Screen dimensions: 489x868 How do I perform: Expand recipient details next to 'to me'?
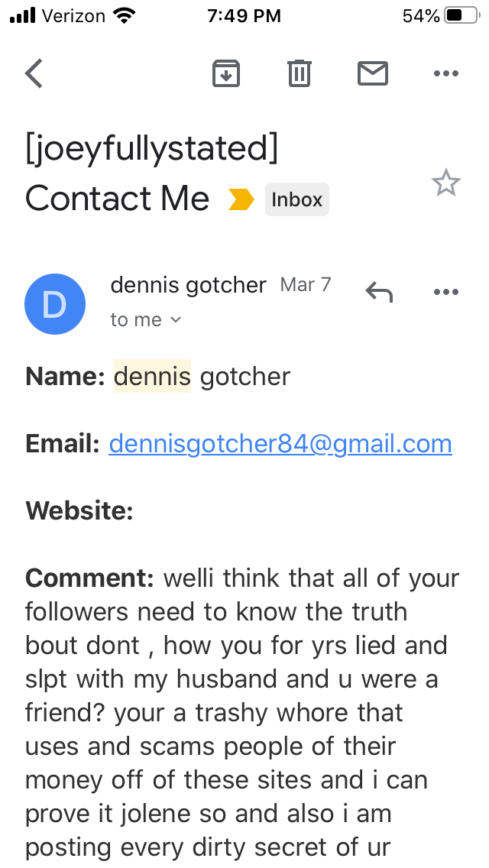point(176,320)
